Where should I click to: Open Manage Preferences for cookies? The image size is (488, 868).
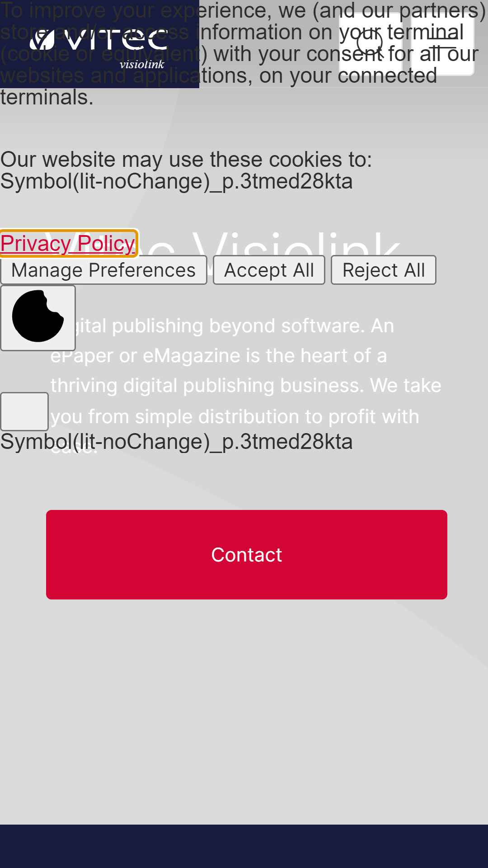103,270
